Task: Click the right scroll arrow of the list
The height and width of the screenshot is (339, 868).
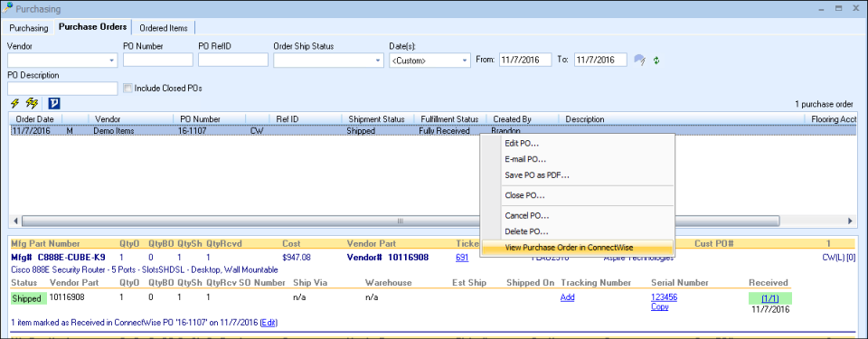Action: pos(850,221)
